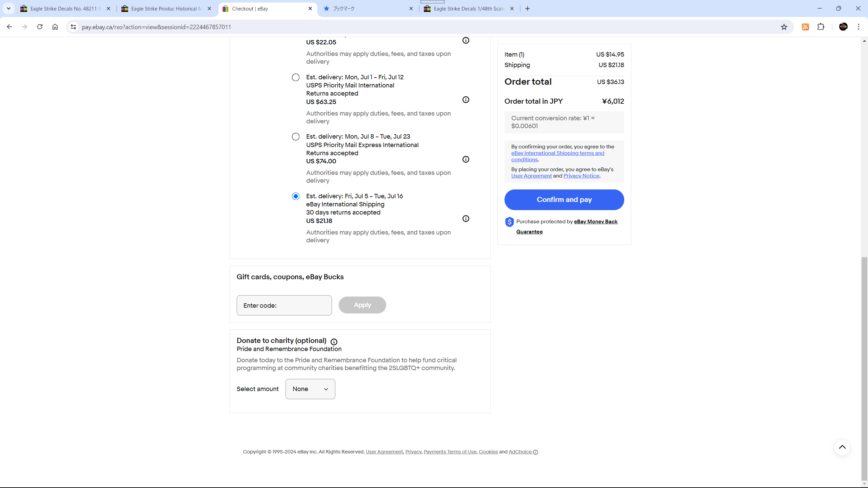Open the Payments Terms of Use link

click(x=450, y=452)
